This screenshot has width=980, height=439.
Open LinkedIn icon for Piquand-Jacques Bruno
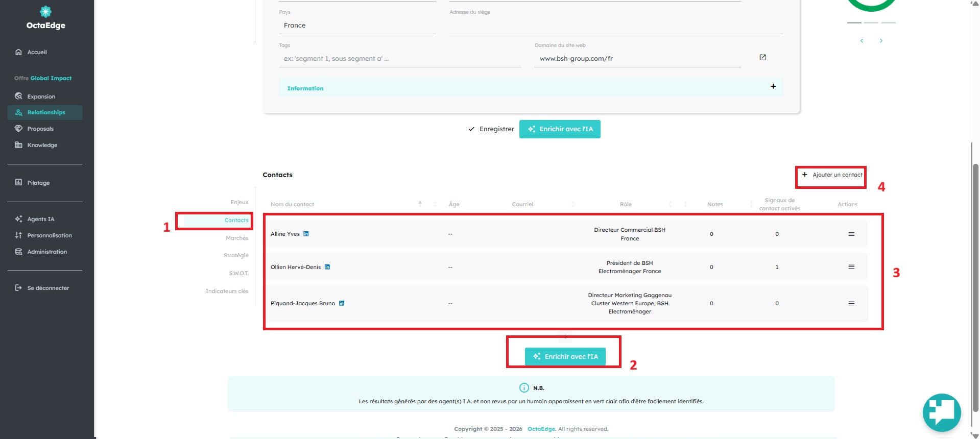[342, 303]
